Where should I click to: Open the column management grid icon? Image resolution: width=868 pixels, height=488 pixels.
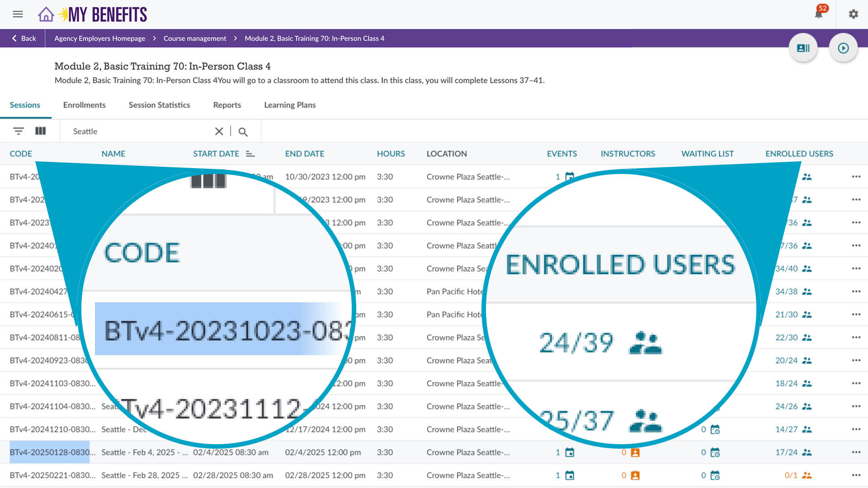coord(41,131)
